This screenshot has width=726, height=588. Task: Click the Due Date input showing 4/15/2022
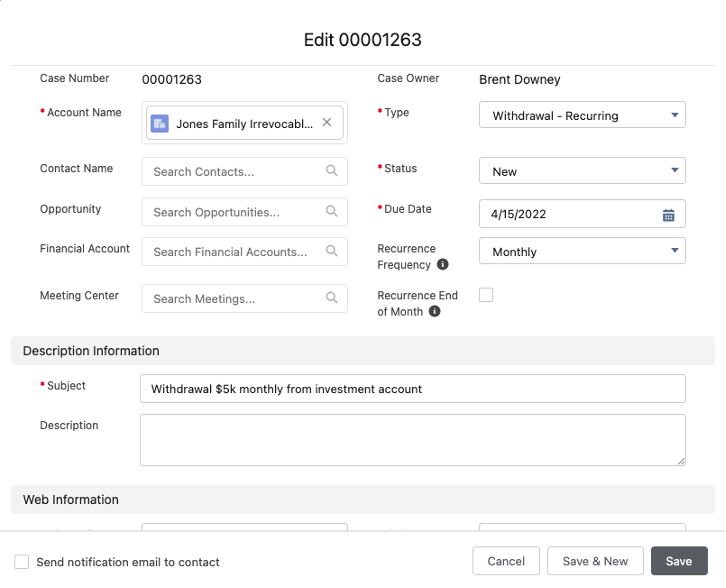click(x=565, y=214)
